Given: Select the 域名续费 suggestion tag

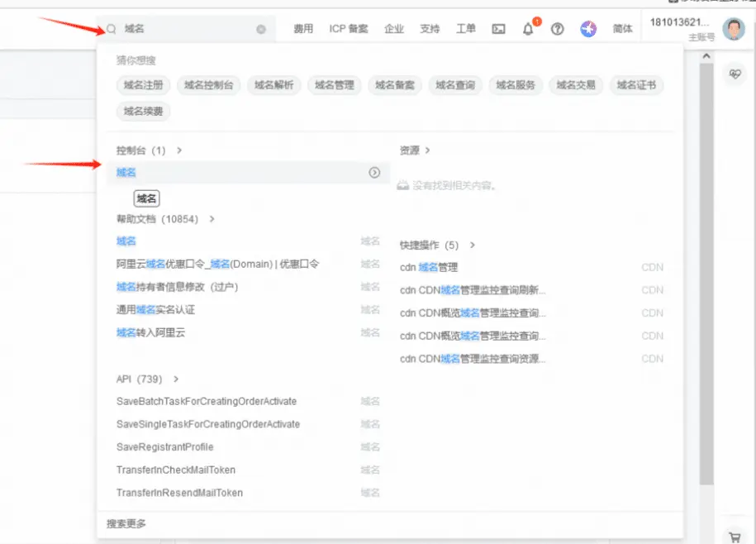Looking at the screenshot, I should pyautogui.click(x=143, y=112).
